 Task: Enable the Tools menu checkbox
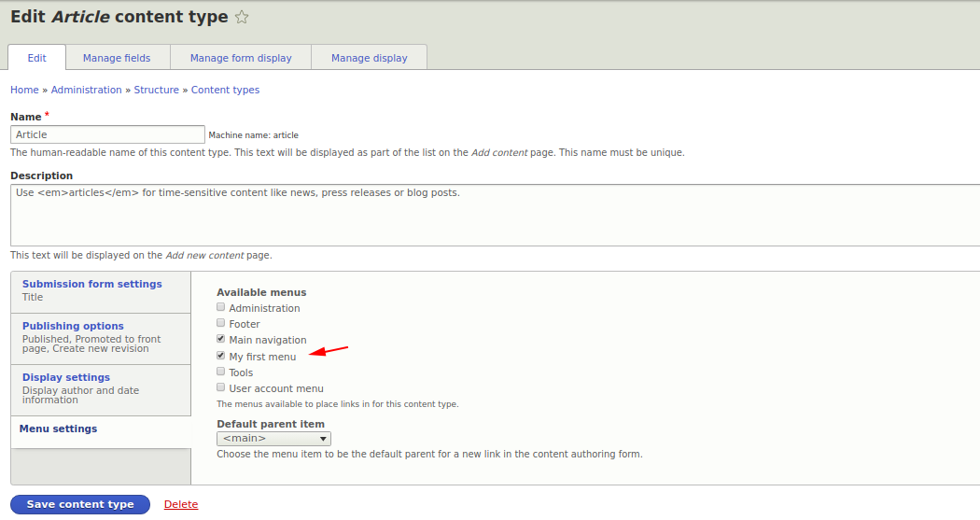220,372
